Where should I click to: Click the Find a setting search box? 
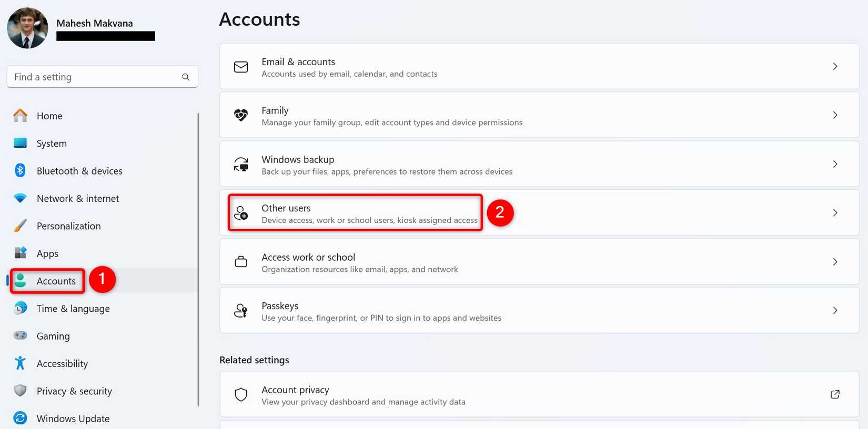(95, 77)
